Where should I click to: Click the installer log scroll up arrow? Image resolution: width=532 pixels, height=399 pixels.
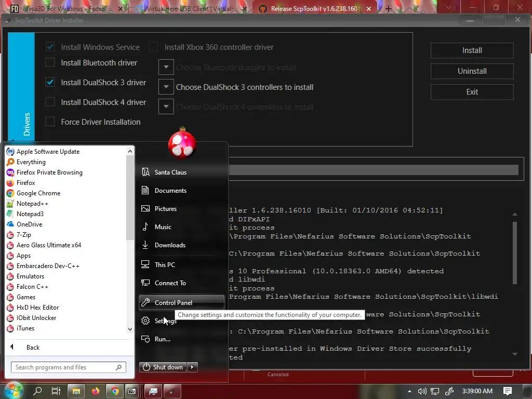[515, 215]
